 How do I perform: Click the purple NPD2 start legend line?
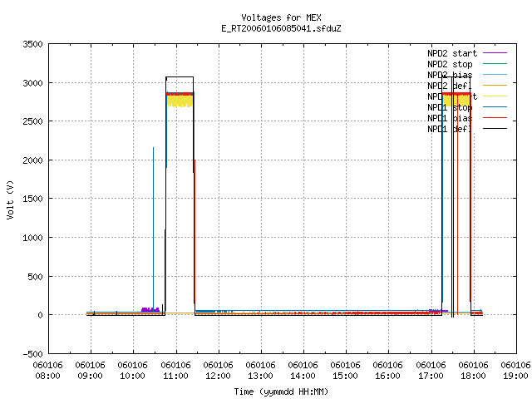(x=495, y=53)
